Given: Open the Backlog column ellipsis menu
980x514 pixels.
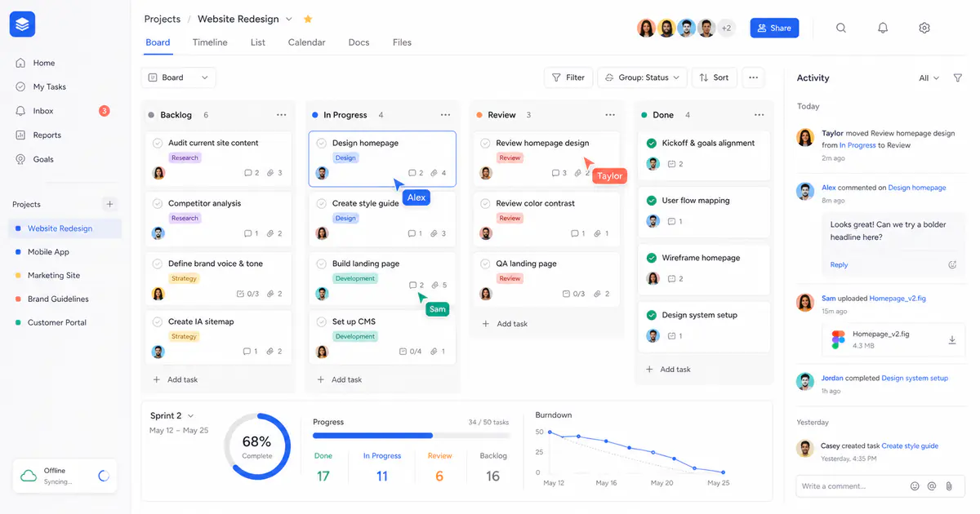Looking at the screenshot, I should coord(281,115).
